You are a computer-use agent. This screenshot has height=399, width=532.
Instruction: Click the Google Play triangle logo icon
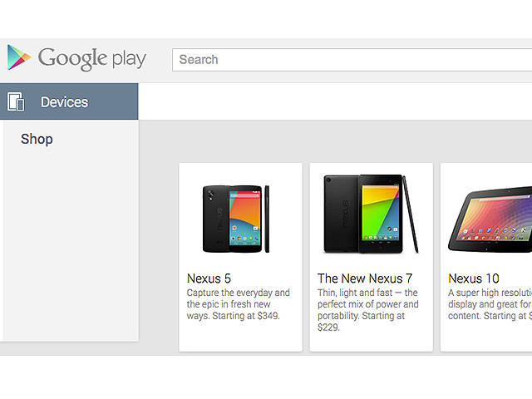pos(19,57)
